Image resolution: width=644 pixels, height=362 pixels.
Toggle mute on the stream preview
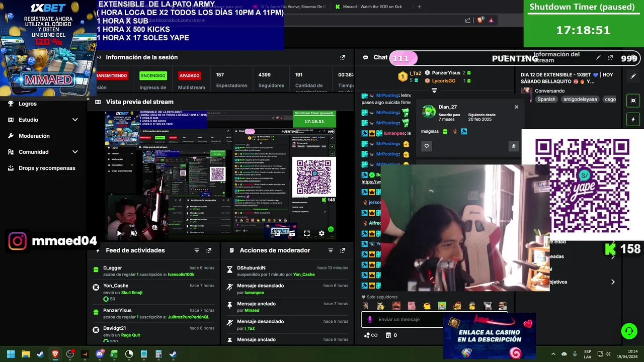click(134, 233)
